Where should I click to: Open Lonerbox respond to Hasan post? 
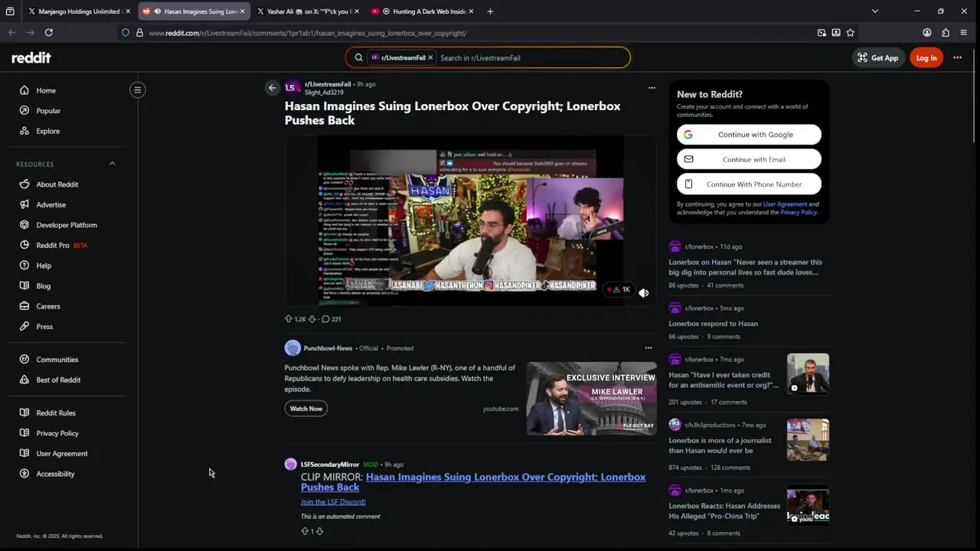tap(714, 324)
